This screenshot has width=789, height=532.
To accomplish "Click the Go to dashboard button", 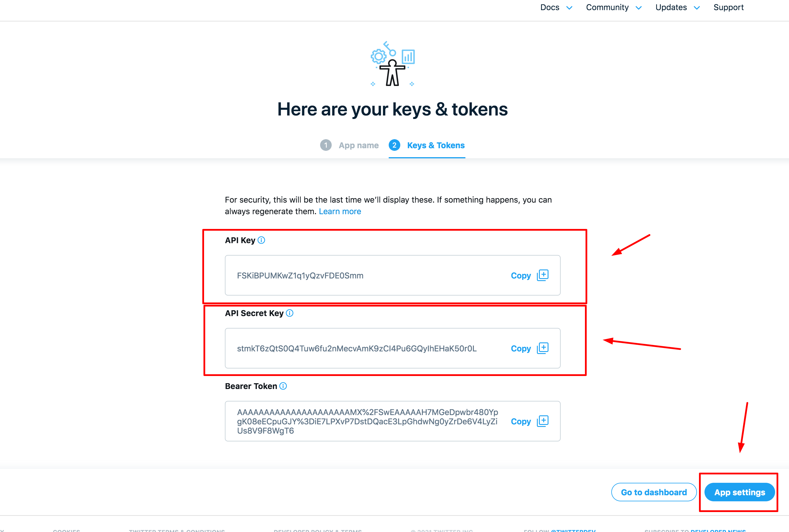I will (x=654, y=492).
